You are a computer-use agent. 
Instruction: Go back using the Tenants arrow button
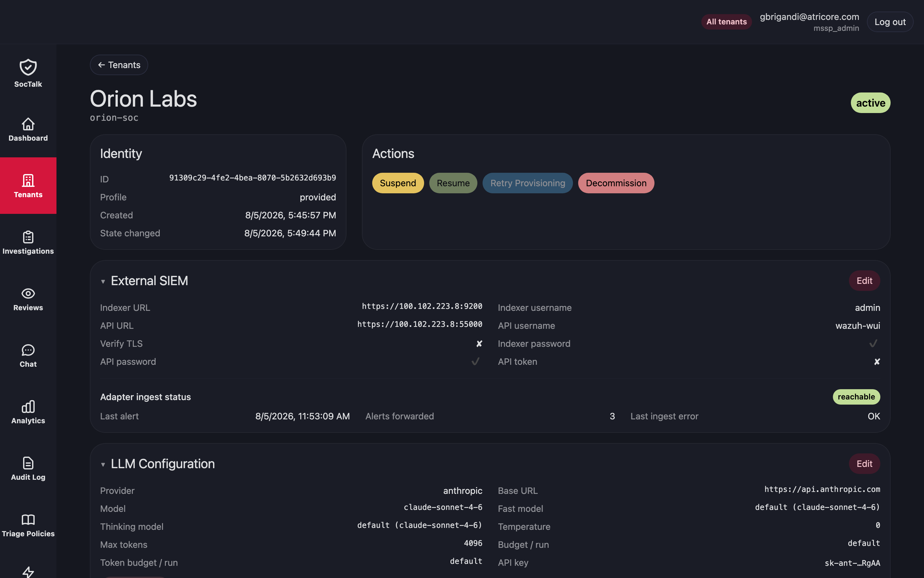pos(119,65)
